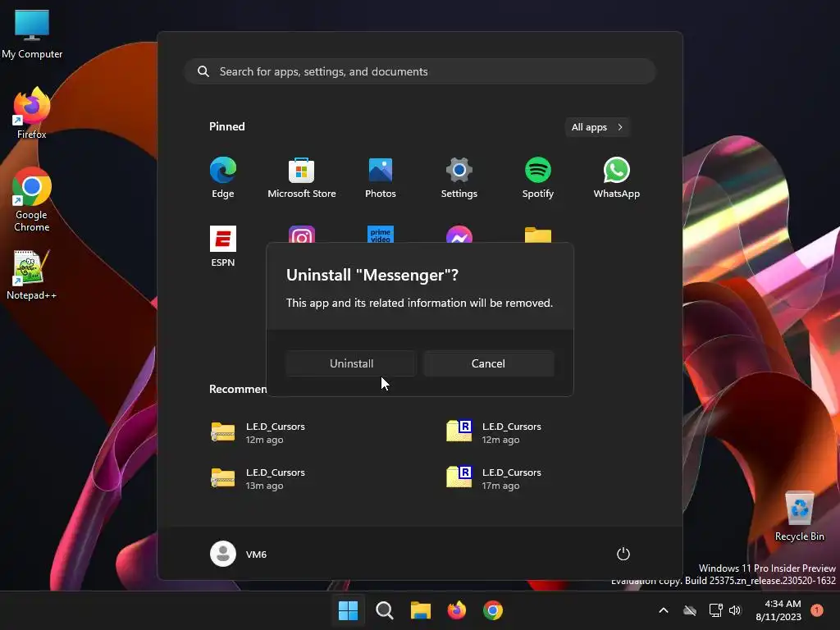This screenshot has height=630, width=840.
Task: Open File Explorer from the taskbar
Action: [421, 610]
